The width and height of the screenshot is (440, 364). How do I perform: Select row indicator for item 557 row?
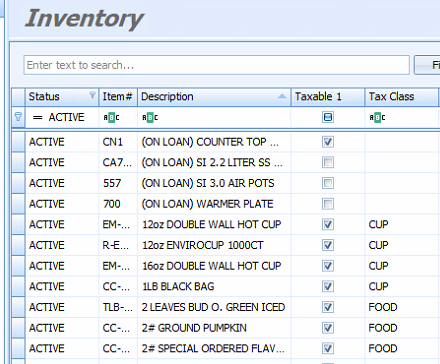coord(18,183)
